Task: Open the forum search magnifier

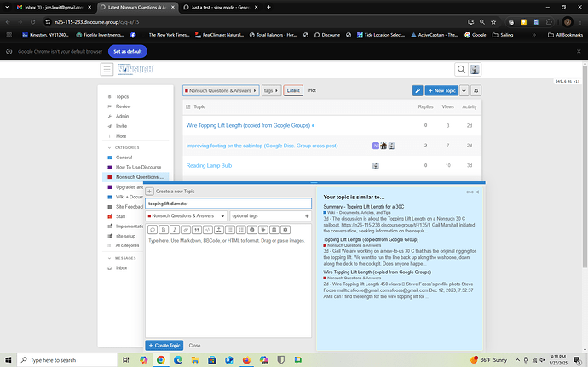Action: pos(461,69)
